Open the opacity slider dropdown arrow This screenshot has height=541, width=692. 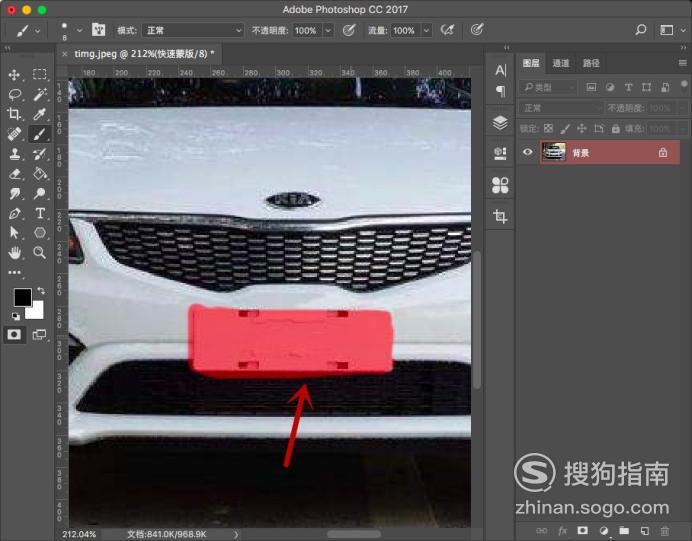coord(328,30)
